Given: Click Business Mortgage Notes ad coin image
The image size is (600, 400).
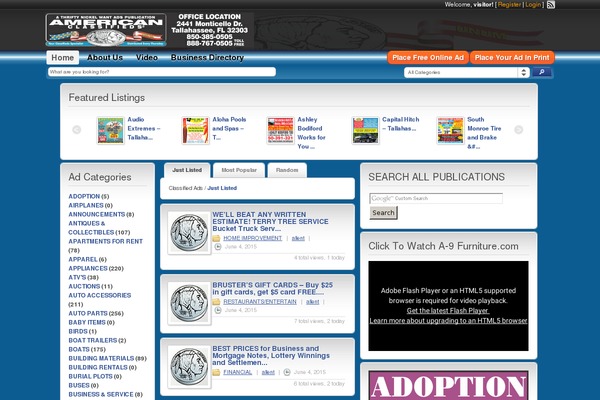Looking at the screenshot, I should (189, 367).
